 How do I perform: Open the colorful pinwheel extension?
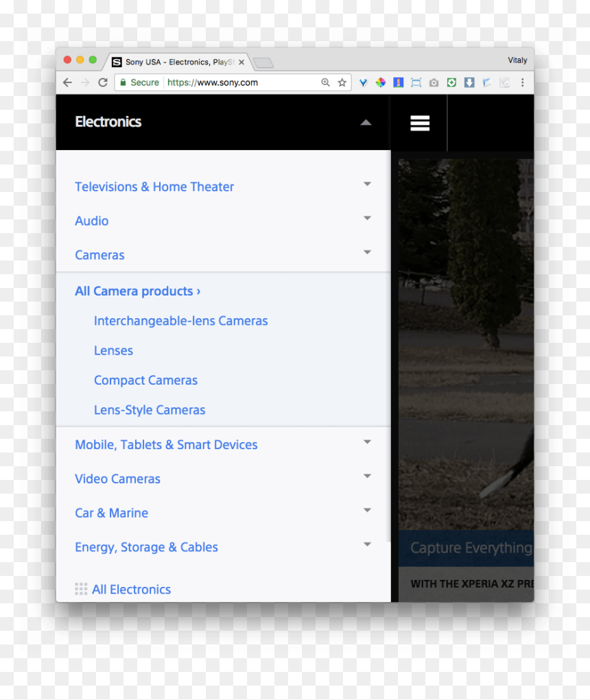coord(381,82)
